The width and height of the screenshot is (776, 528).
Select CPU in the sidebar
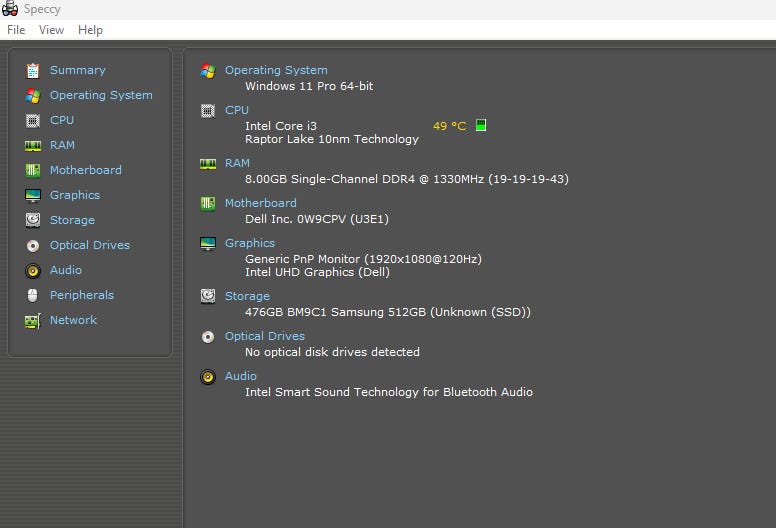pos(62,120)
